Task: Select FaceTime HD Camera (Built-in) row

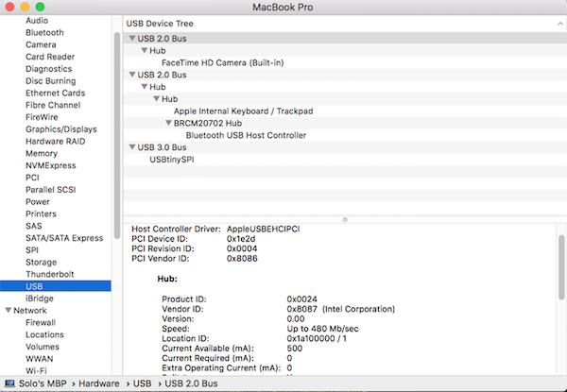Action: point(345,63)
